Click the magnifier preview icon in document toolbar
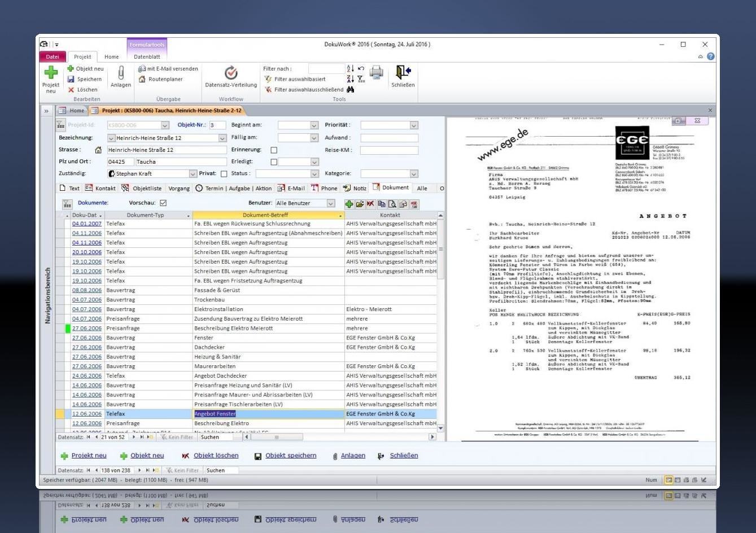756x533 pixels. (x=392, y=203)
